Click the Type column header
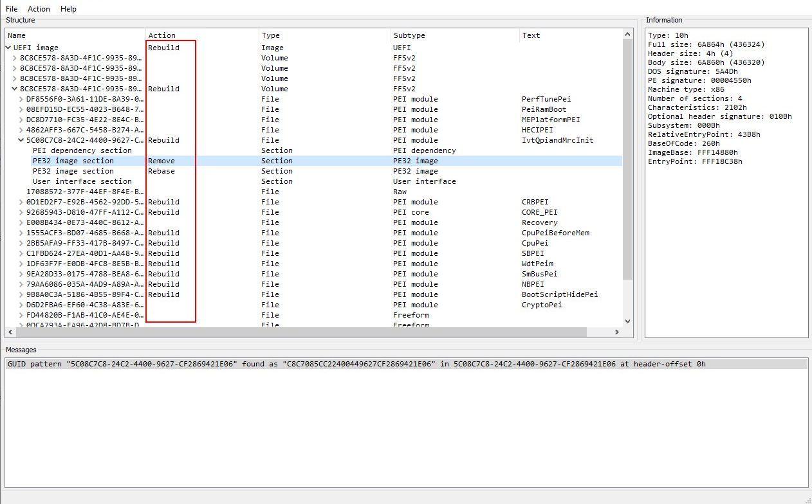 [325, 35]
